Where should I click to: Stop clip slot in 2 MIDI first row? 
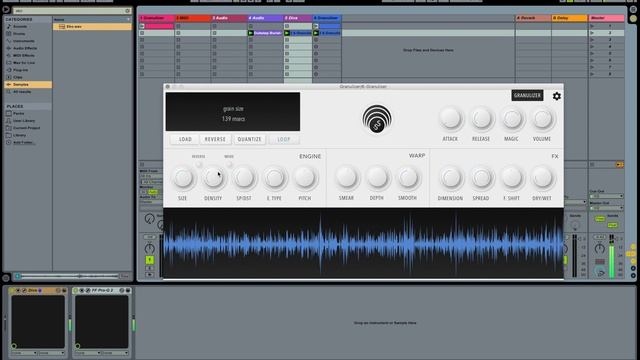[178, 26]
